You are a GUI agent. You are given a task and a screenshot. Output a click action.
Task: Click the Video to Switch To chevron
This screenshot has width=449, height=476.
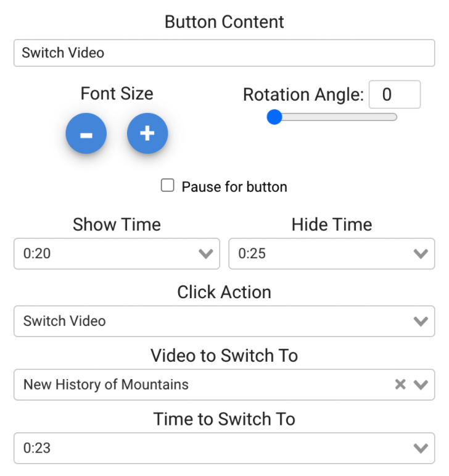(x=421, y=385)
